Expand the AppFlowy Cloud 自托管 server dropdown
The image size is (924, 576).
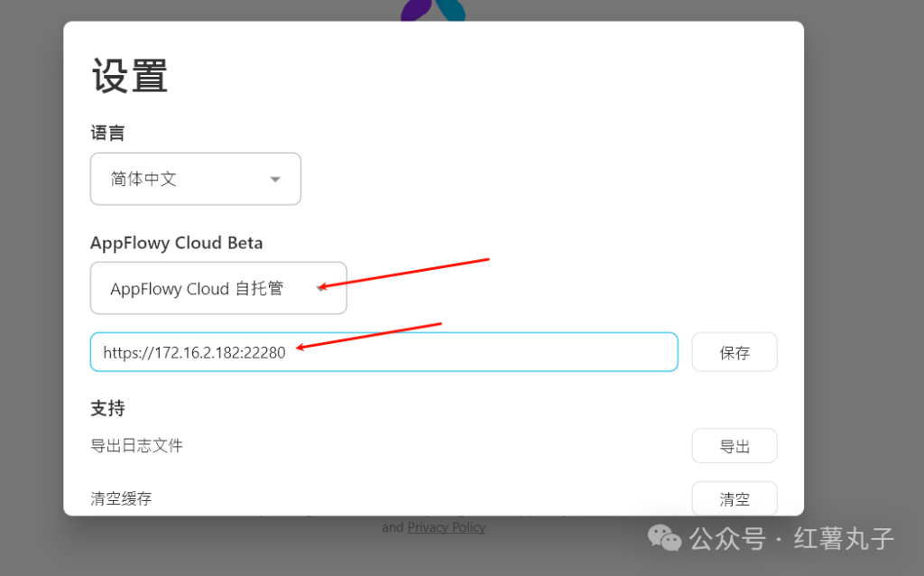tap(217, 287)
